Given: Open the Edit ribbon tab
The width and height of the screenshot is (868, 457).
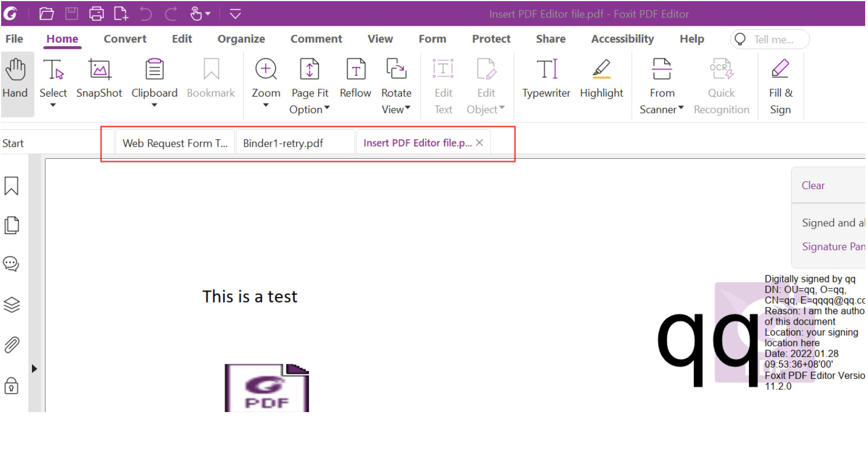Looking at the screenshot, I should coord(182,39).
